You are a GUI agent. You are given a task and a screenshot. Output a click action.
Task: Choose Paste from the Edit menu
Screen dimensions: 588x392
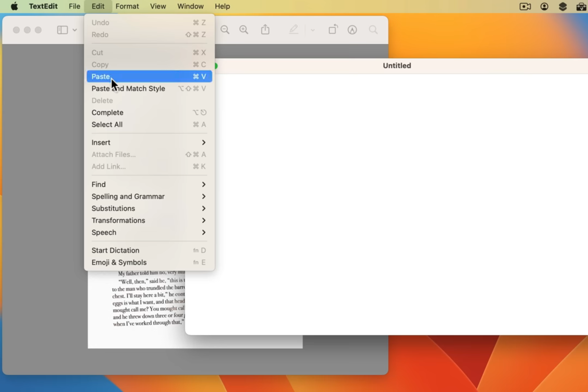pos(149,76)
